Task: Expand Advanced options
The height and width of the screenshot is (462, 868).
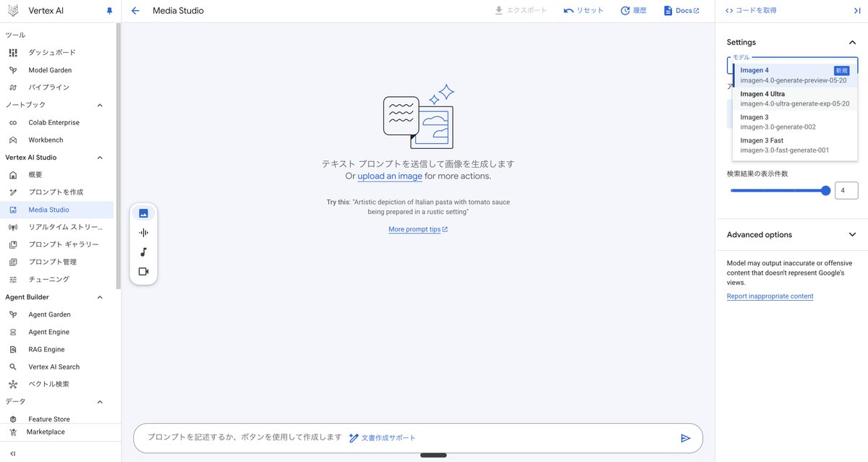Action: [x=852, y=235]
